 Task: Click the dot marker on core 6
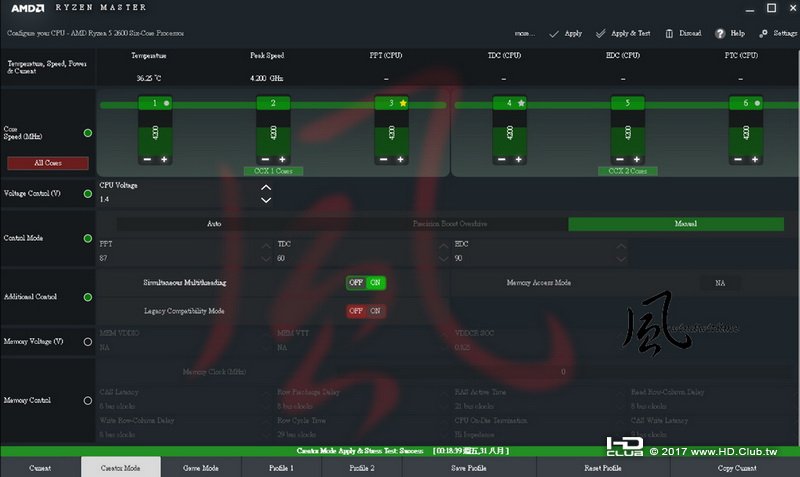pos(757,103)
